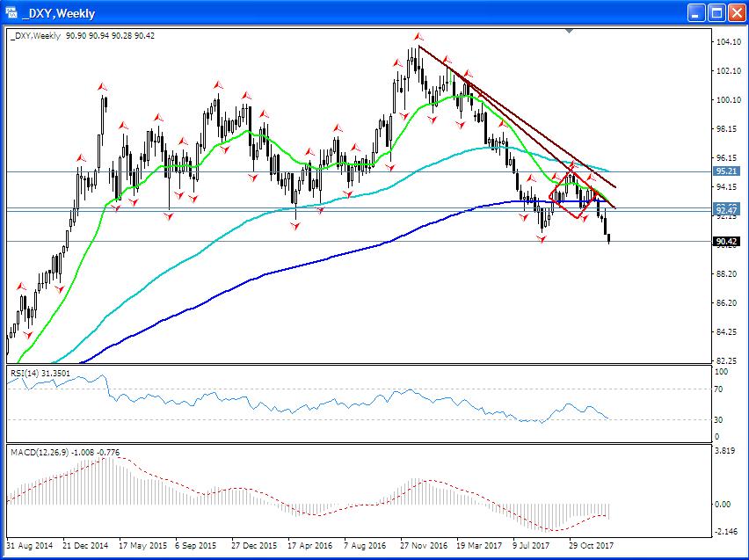Image resolution: width=749 pixels, height=560 pixels.
Task: Click a downward red fractal arrow below a candle
Action: 539,238
